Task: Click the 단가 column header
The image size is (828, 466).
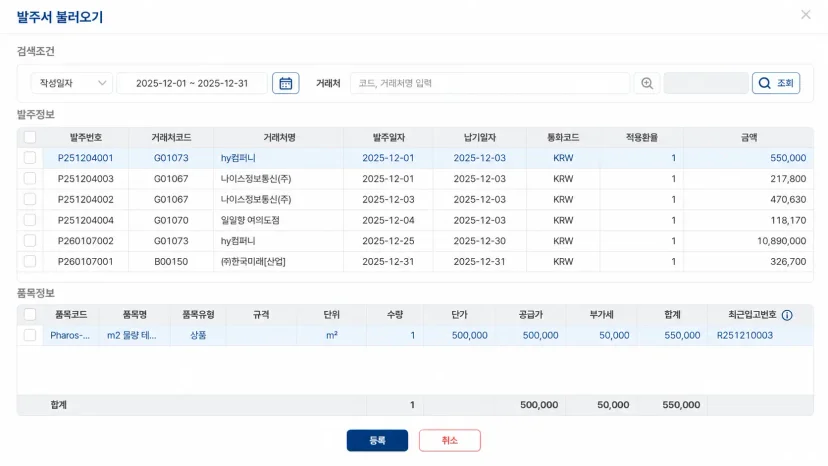Action: pos(459,315)
